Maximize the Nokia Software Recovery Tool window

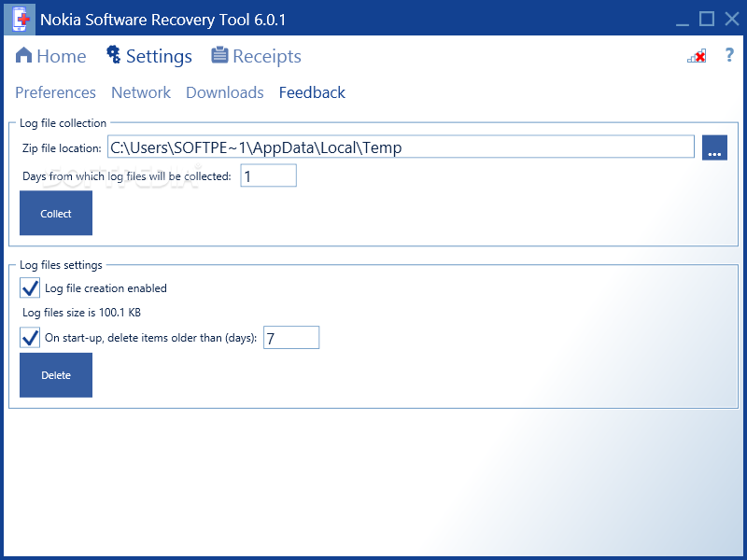(x=707, y=19)
